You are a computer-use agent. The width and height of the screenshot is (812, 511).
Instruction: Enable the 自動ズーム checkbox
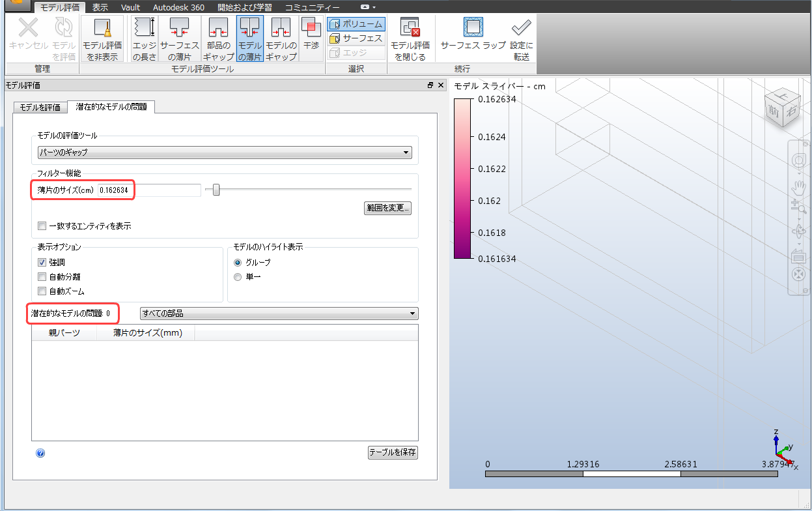pos(42,291)
